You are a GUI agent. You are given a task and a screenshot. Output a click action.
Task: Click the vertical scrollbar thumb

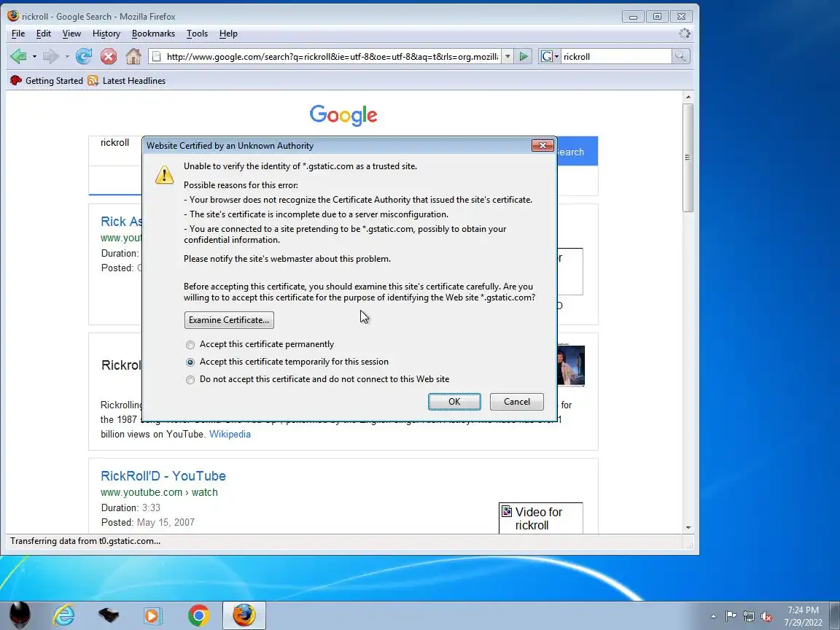[688, 157]
